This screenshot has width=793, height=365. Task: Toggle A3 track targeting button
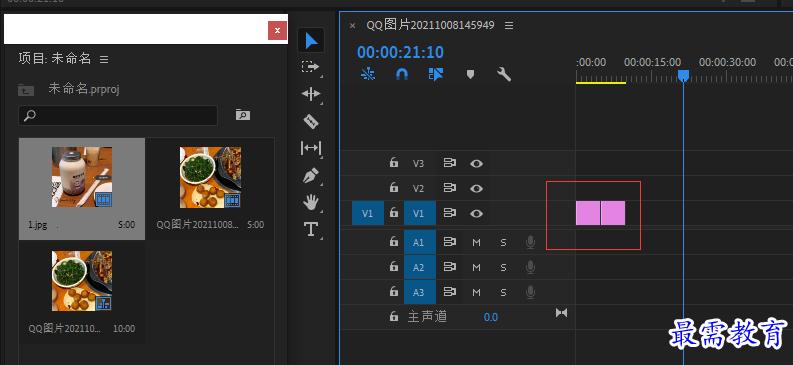coord(419,292)
